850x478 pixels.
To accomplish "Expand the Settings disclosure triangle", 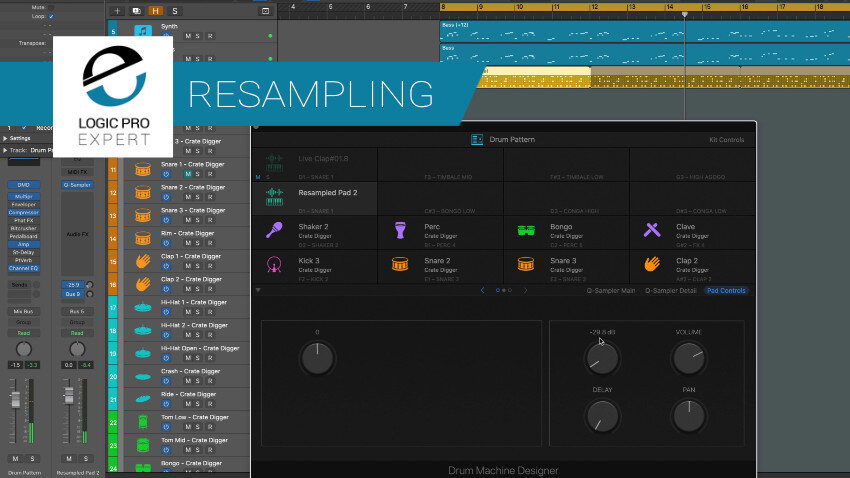I will click(x=5, y=138).
